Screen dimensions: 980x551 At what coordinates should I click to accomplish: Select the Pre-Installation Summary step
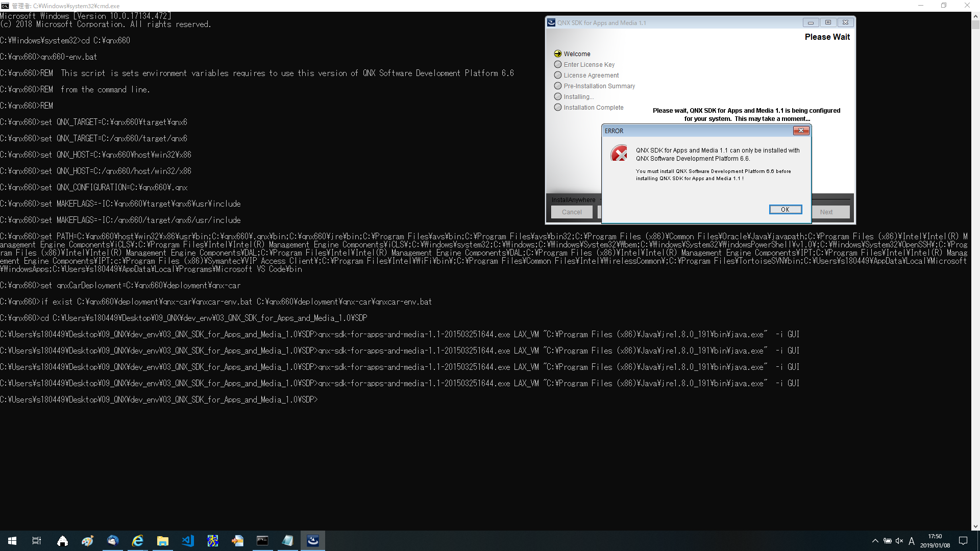coord(599,86)
